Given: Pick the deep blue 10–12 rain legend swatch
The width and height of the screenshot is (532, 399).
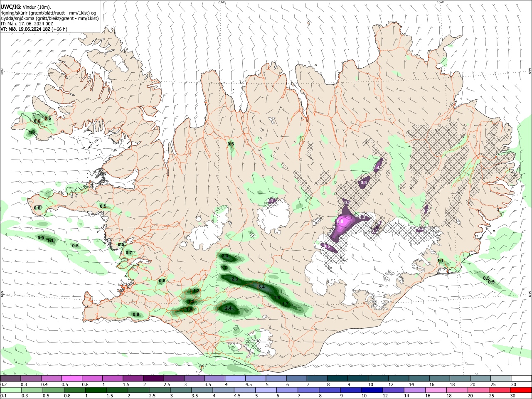Looking at the screenshot, I should coord(371,390).
